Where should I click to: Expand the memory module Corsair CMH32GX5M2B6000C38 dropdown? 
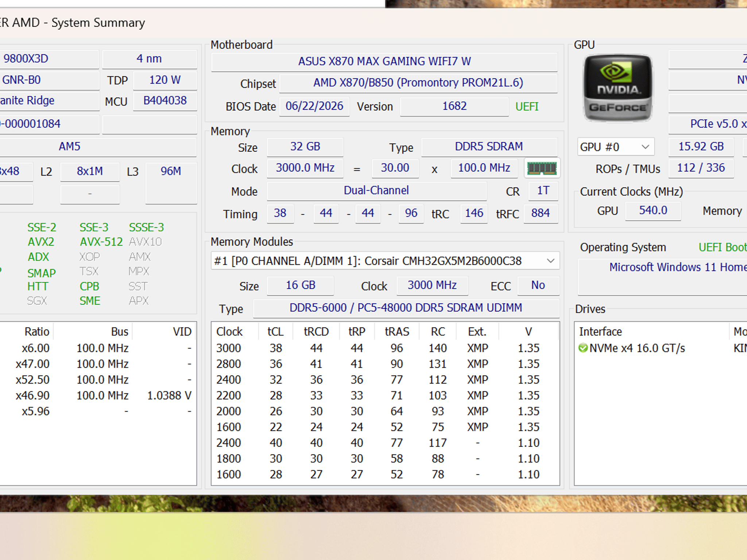[385, 261]
